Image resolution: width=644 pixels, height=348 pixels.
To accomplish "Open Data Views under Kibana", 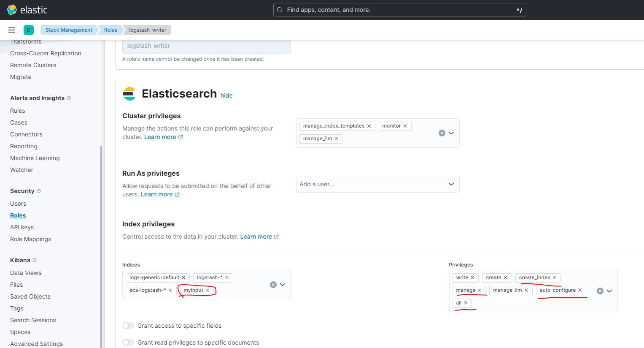I will click(26, 273).
